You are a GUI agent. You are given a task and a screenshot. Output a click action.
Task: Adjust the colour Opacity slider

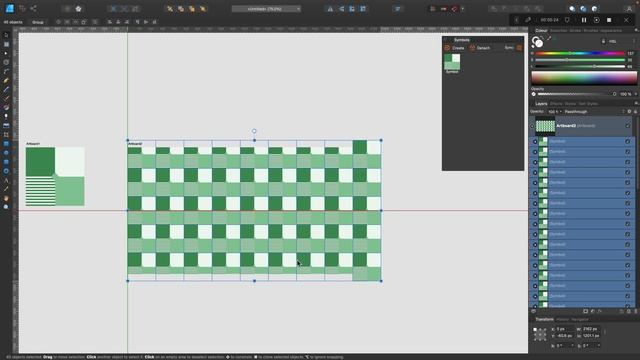(x=576, y=94)
